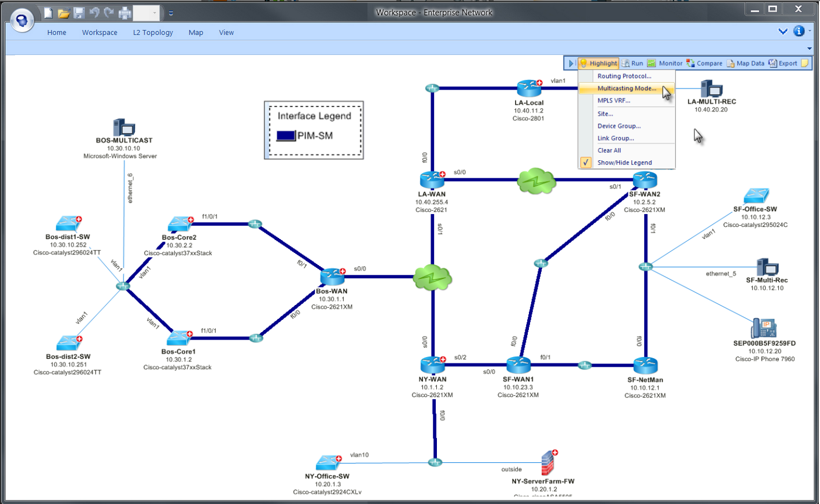Select Link Group... menu entry
The image size is (820, 504).
pyautogui.click(x=627, y=138)
